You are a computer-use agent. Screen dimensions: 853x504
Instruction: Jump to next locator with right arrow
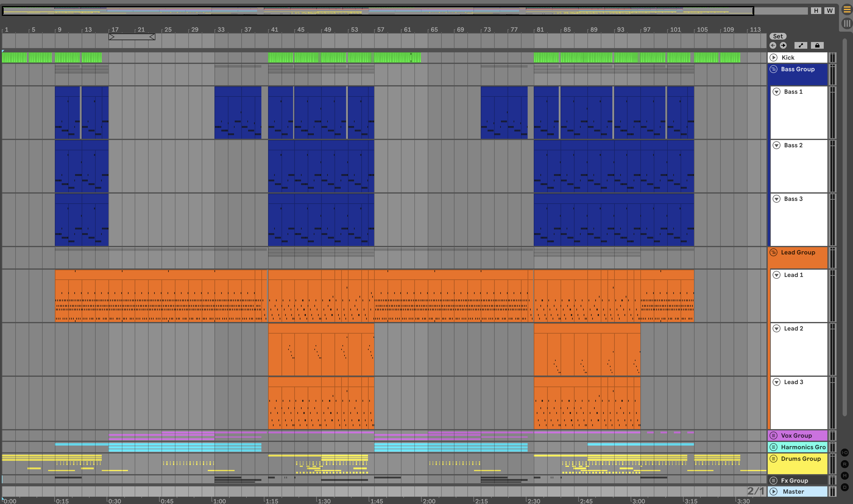point(783,46)
